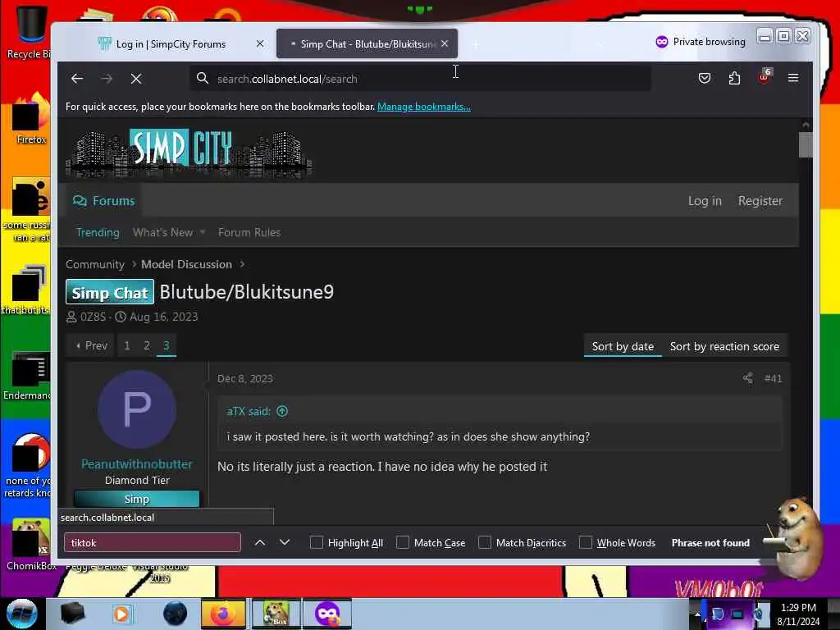Click the #41 post number link

coord(773,378)
